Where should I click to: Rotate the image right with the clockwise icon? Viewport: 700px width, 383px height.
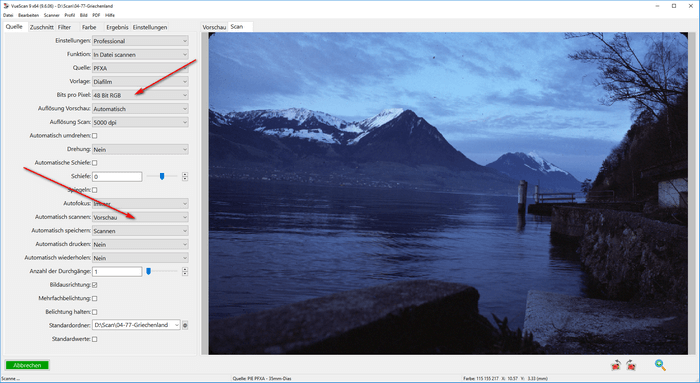tap(631, 365)
